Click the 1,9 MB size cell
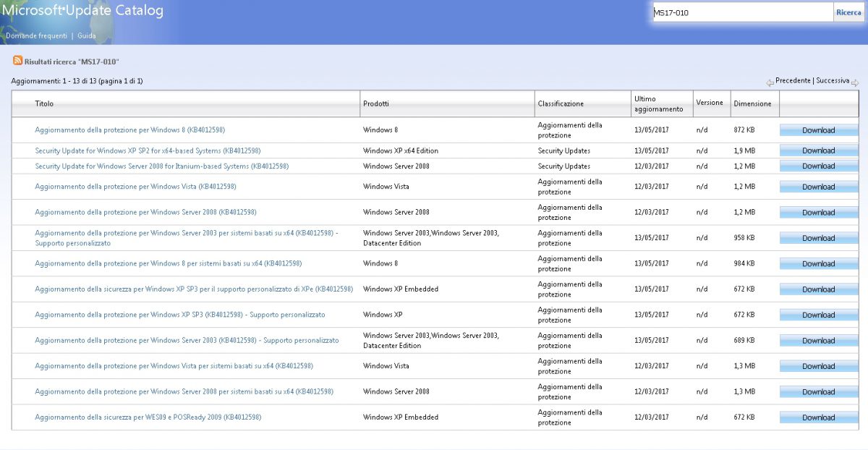This screenshot has width=868, height=450. coord(744,150)
